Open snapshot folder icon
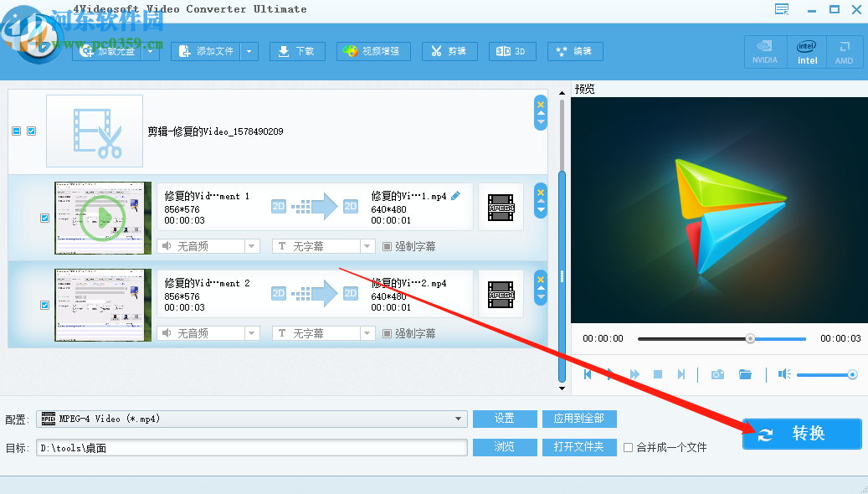This screenshot has height=494, width=868. (x=745, y=374)
